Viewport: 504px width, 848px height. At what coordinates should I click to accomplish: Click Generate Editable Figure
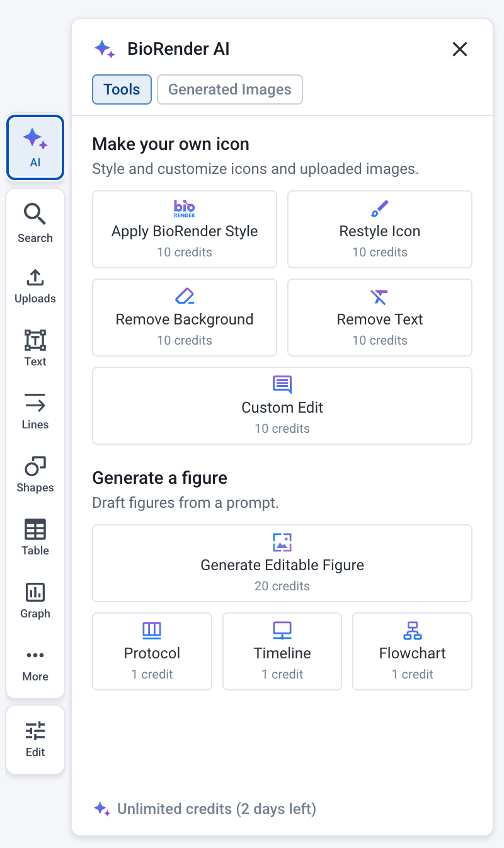click(x=282, y=563)
